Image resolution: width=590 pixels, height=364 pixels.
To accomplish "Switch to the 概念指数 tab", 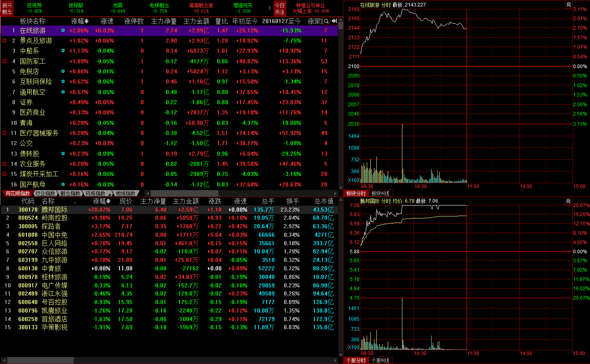I will coord(70,193).
